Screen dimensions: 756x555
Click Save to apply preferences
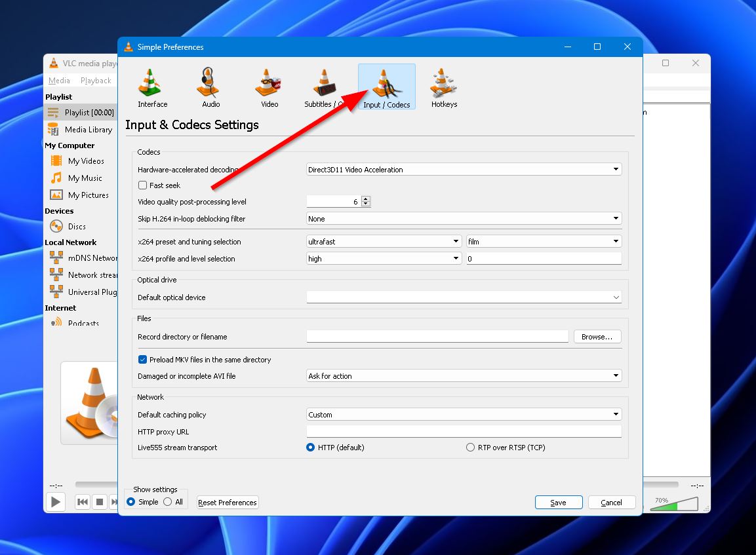point(559,503)
